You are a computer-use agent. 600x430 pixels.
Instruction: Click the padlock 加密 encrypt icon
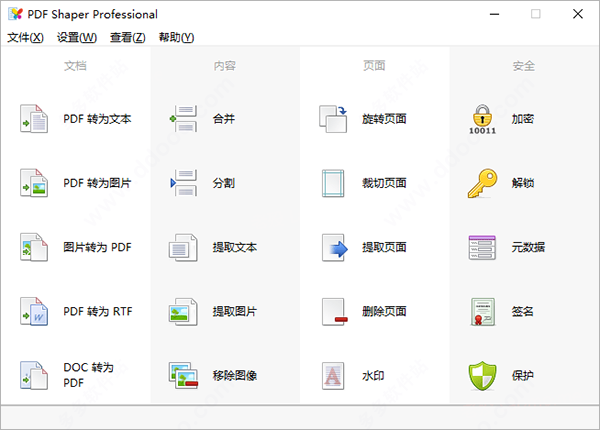coord(483,119)
